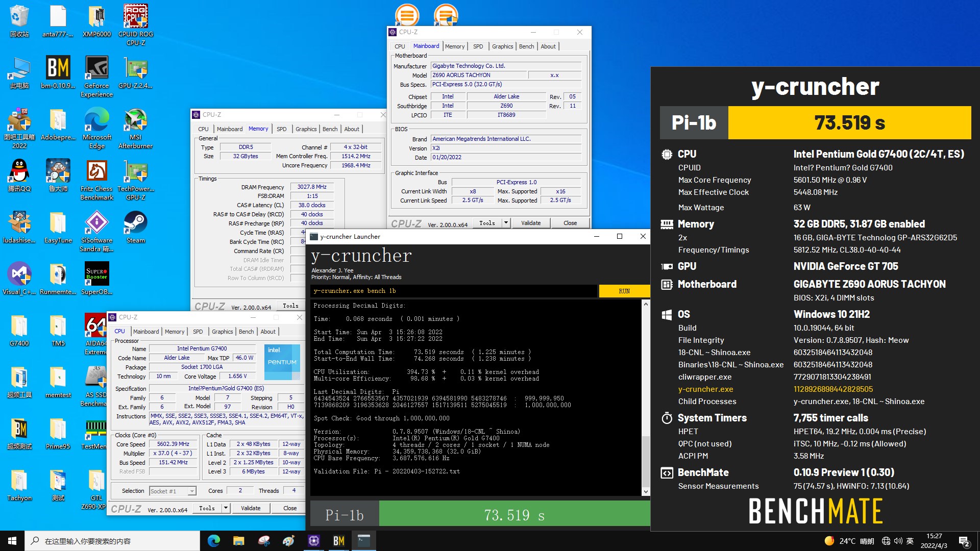Launch SuperOB Super Booster icon
Screen dimensions: 980x551
pyautogui.click(x=97, y=279)
